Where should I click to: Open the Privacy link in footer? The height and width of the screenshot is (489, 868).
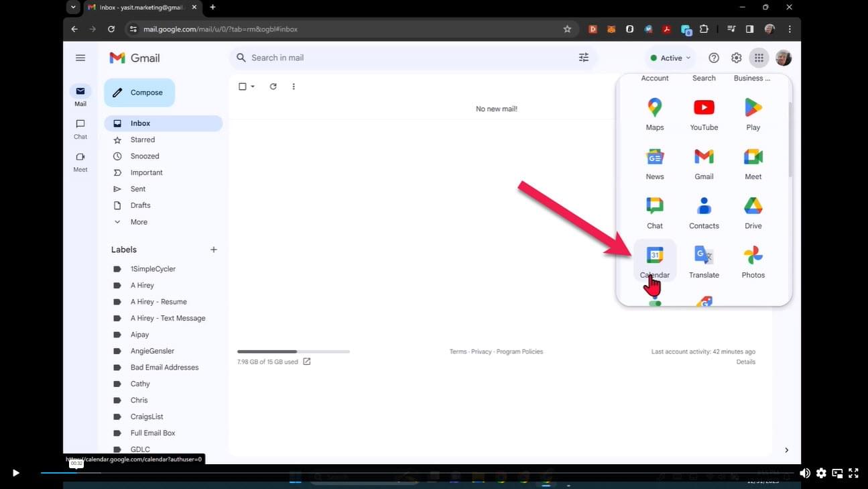pyautogui.click(x=481, y=351)
